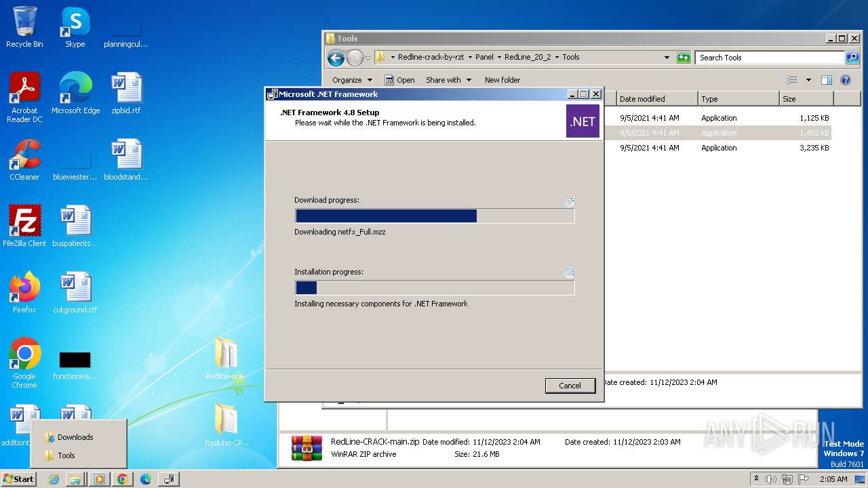
Task: Select RedLine-CRACK-main.zip WinRAR icon
Action: coord(307,448)
